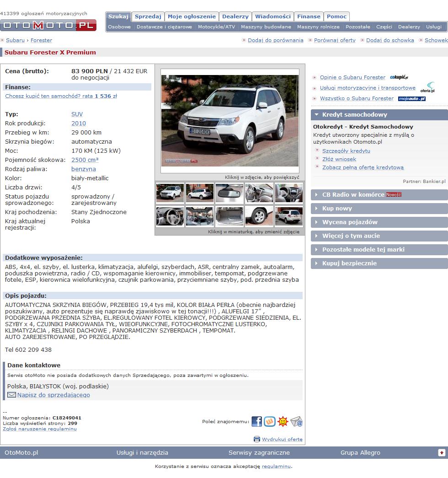Select the first front-view car thumbnail

[x=170, y=193]
